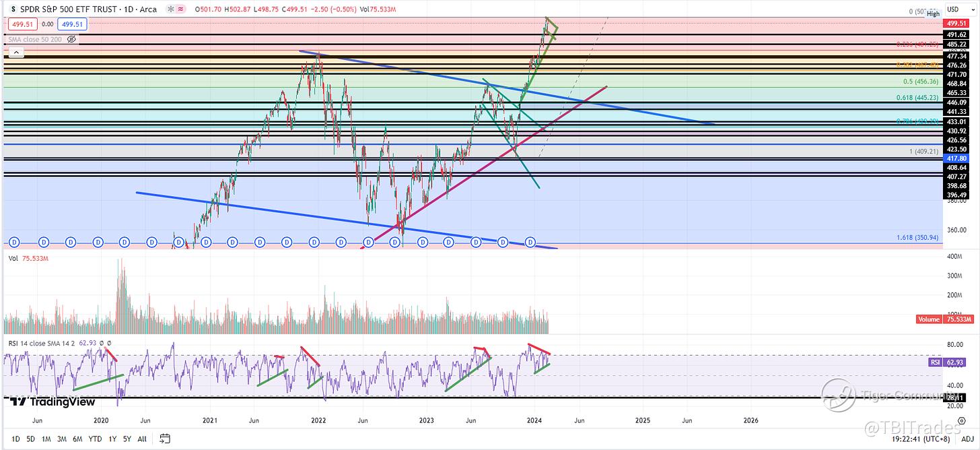Viewport: 980px width, 450px height.
Task: Select the 5Y time range
Action: pyautogui.click(x=128, y=439)
